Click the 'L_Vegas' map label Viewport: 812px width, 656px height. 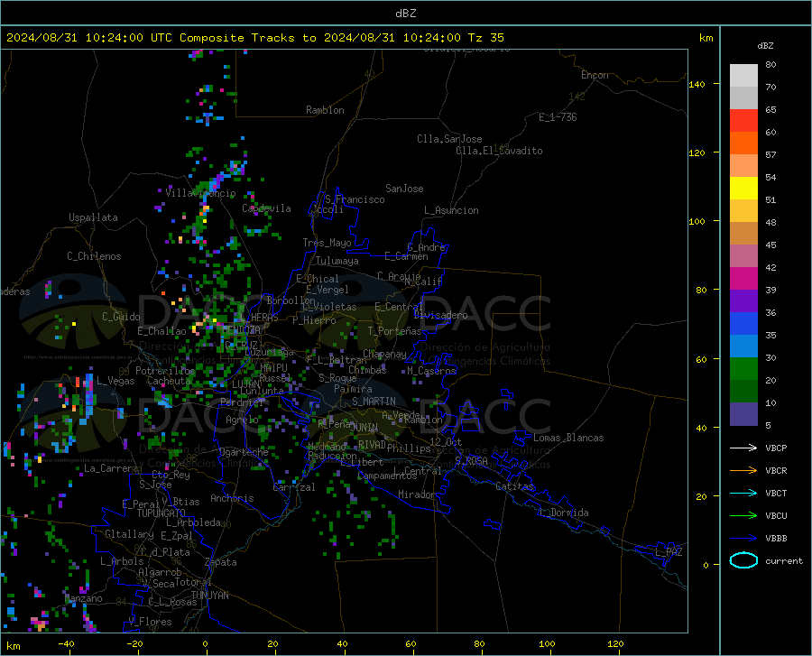point(115,381)
